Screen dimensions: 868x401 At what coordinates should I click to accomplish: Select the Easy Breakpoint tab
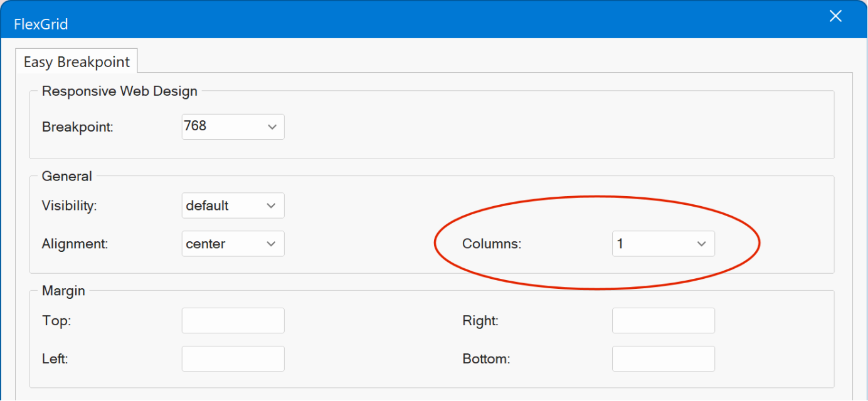coord(77,62)
